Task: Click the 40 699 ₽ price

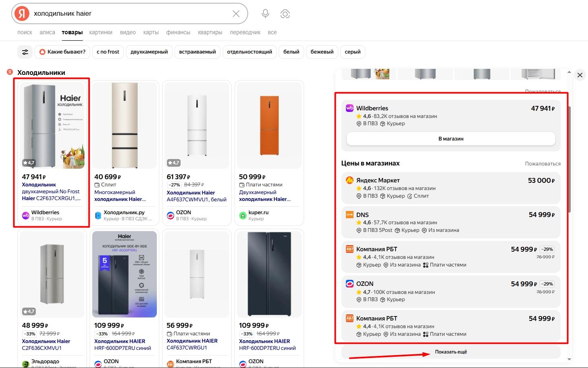Action: tap(108, 177)
